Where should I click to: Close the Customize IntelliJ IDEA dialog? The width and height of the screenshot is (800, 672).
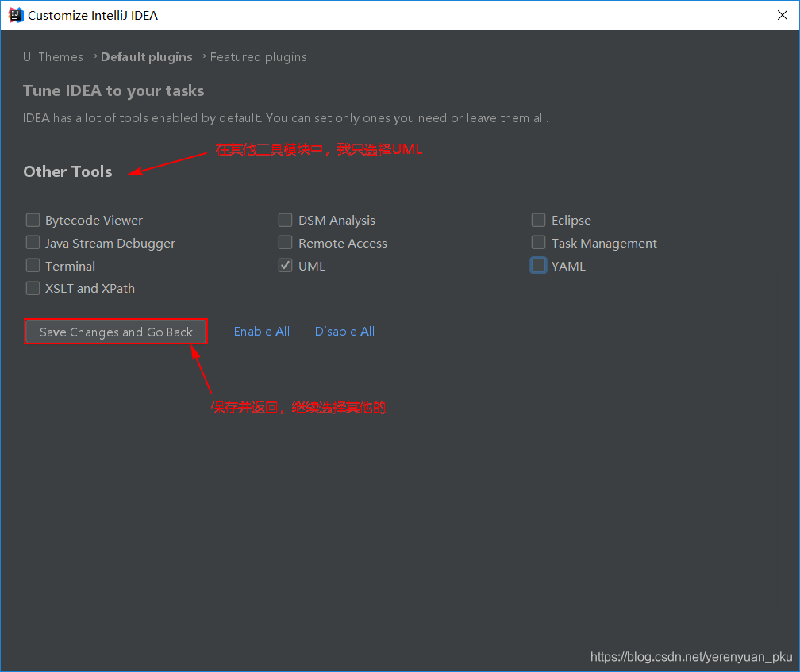tap(783, 15)
